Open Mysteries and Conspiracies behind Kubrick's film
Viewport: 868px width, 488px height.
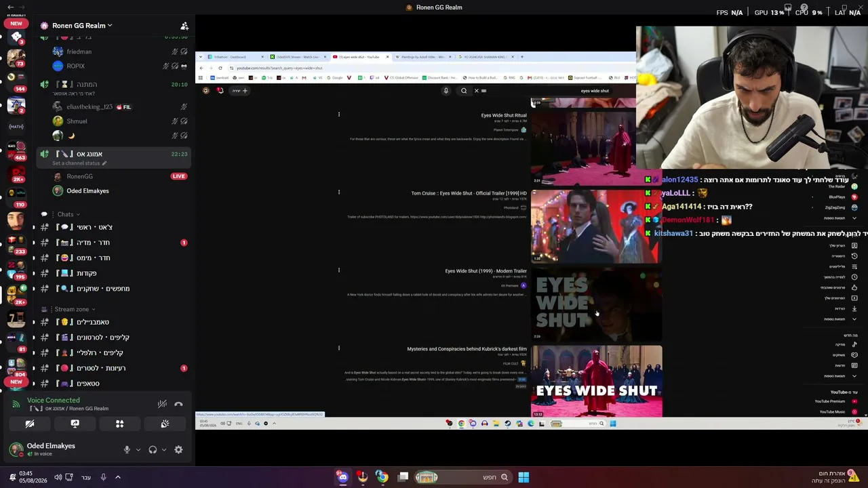click(x=467, y=349)
